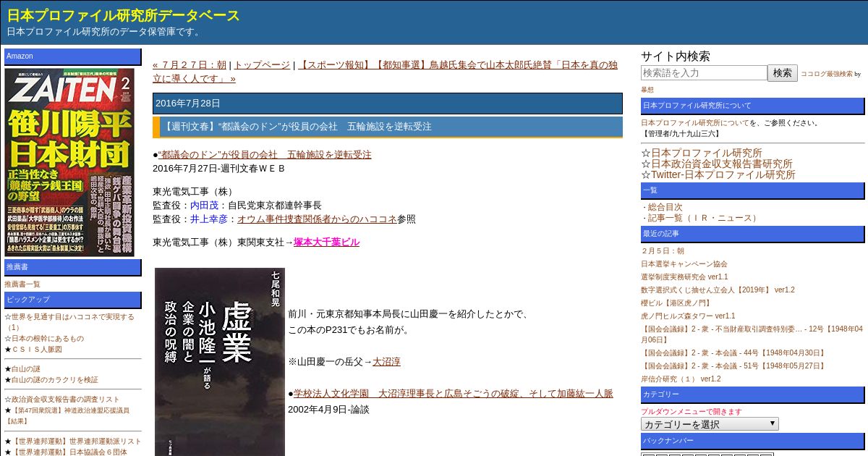Focus the site search input field
This screenshot has height=456, width=868.
704,73
